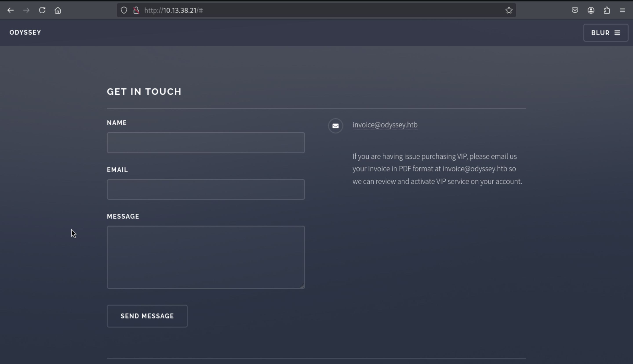633x364 pixels.
Task: Click the URL address bar
Action: pos(300,10)
